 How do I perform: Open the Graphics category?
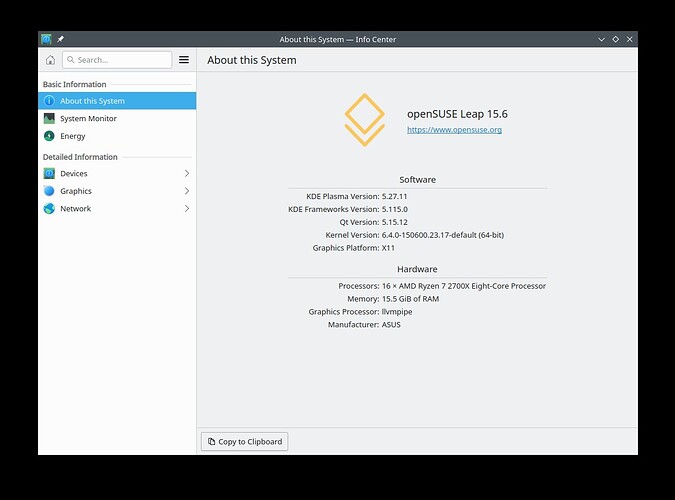coord(117,191)
